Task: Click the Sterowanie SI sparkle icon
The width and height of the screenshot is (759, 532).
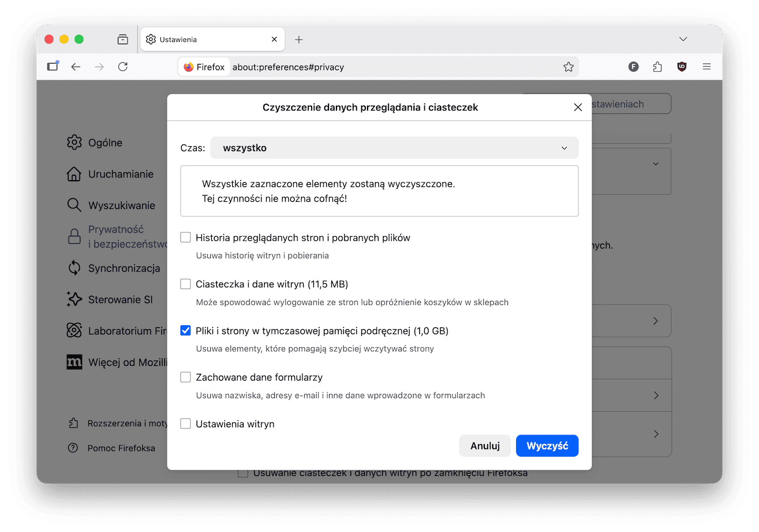Action: point(74,299)
